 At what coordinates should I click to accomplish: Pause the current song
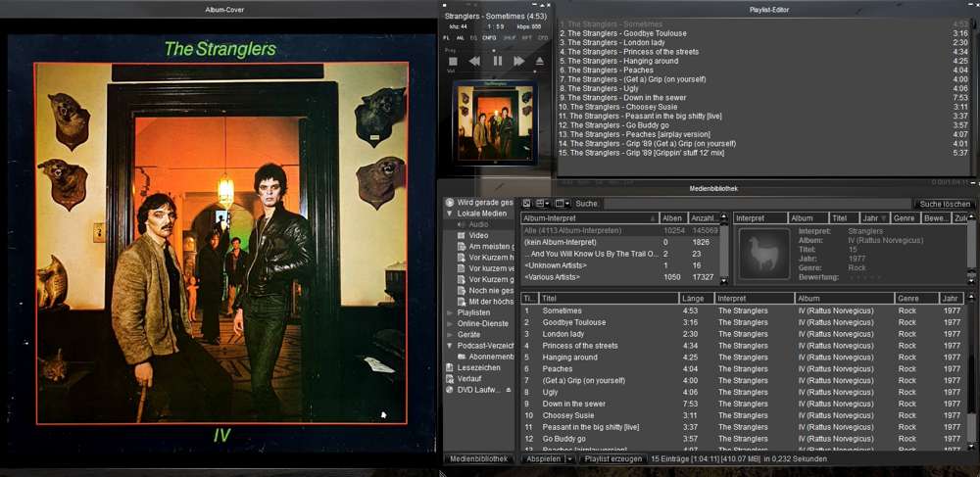[497, 61]
